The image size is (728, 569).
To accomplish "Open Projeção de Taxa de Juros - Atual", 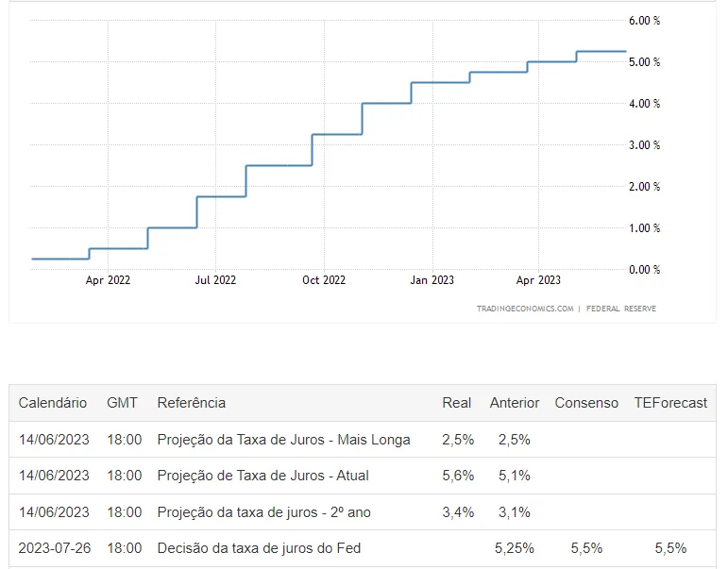I will point(262,476).
